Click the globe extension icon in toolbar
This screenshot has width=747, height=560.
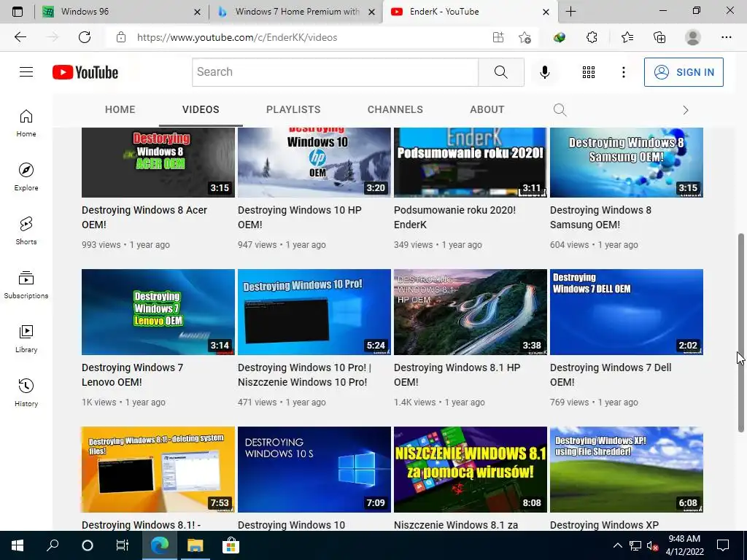click(560, 37)
